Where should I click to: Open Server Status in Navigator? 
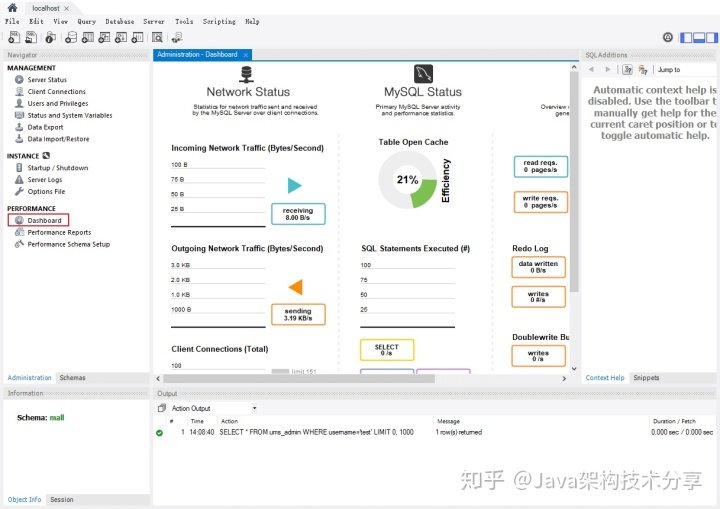pyautogui.click(x=47, y=79)
